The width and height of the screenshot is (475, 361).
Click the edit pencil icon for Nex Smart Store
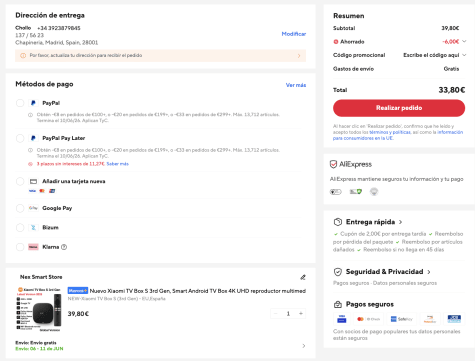point(303,277)
